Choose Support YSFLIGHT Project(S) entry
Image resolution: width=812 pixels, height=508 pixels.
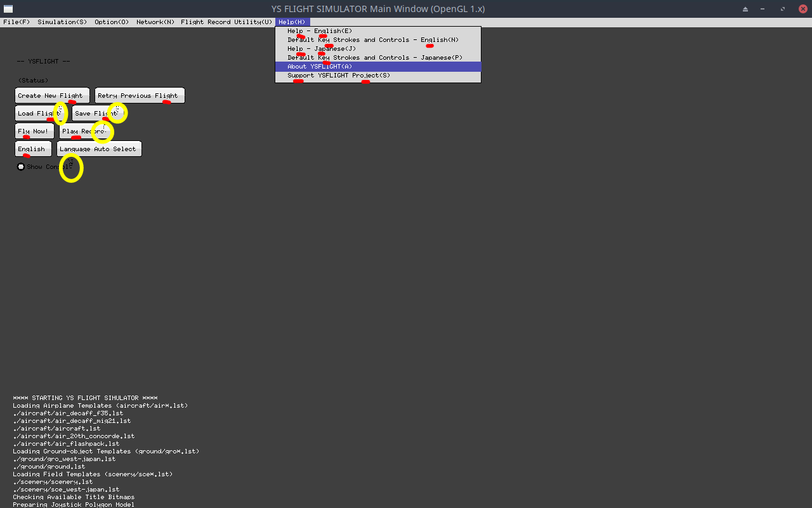[x=378, y=76]
